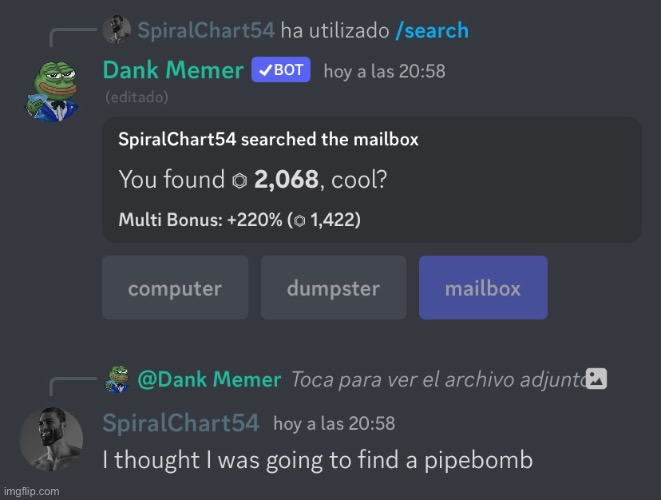Open SpiralChart54's large profile avatar
Viewport: 661px width, 500px height.
point(51,439)
